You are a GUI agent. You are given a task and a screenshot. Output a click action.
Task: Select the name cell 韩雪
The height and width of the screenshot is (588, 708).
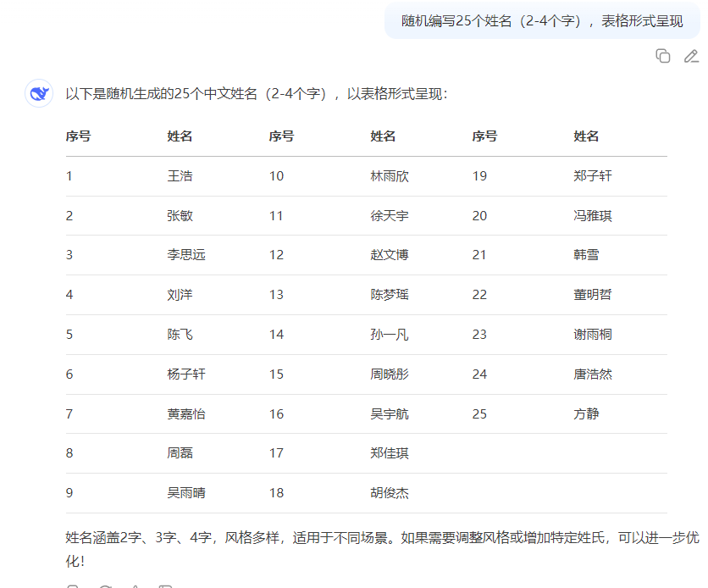[586, 255]
